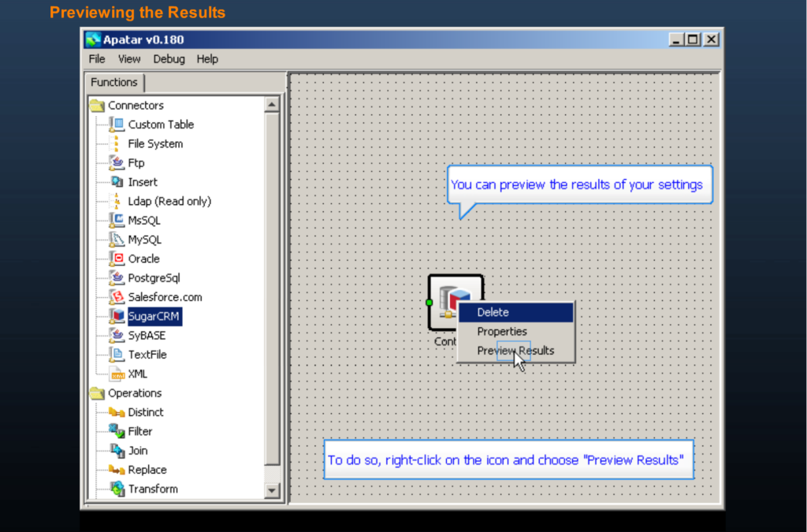The width and height of the screenshot is (807, 532).
Task: Select the PostgreSql tree item
Action: point(154,278)
